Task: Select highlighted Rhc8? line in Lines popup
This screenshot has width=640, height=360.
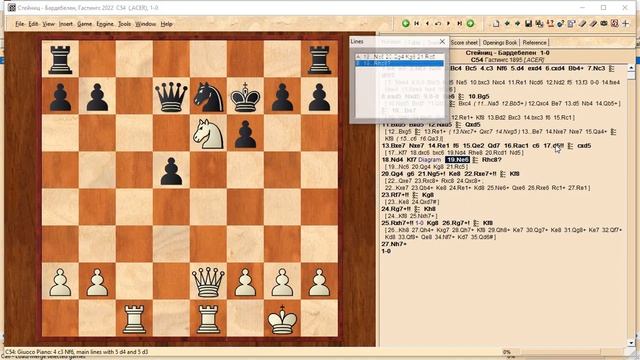Action: pyautogui.click(x=399, y=63)
